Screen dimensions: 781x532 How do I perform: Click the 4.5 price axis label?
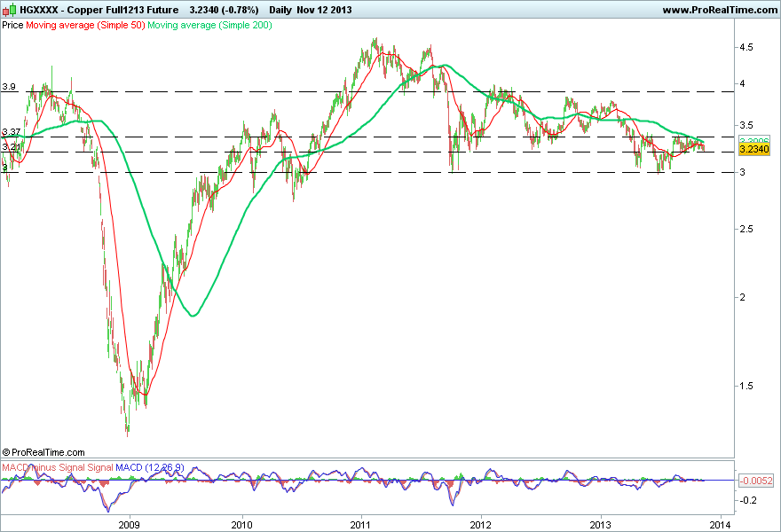746,47
